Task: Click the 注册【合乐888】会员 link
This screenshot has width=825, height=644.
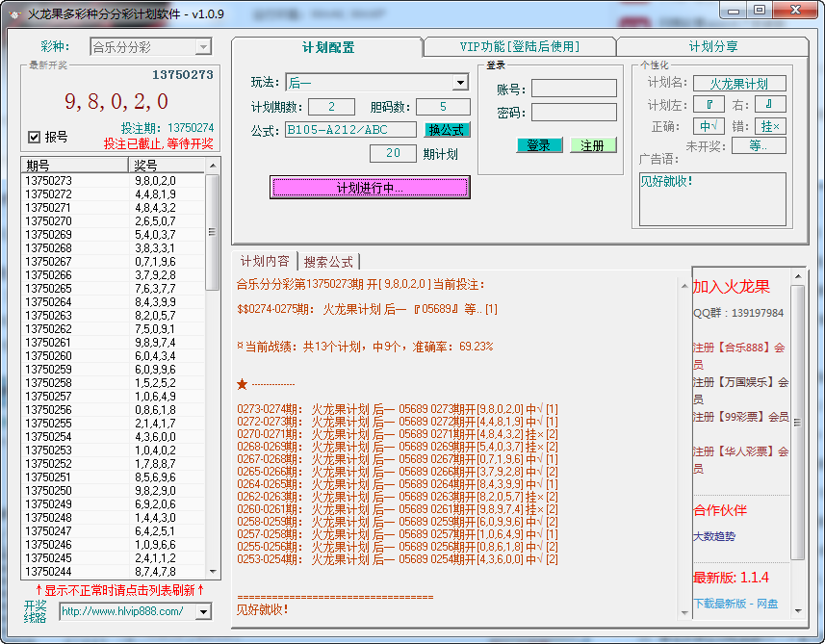Action: [738, 355]
